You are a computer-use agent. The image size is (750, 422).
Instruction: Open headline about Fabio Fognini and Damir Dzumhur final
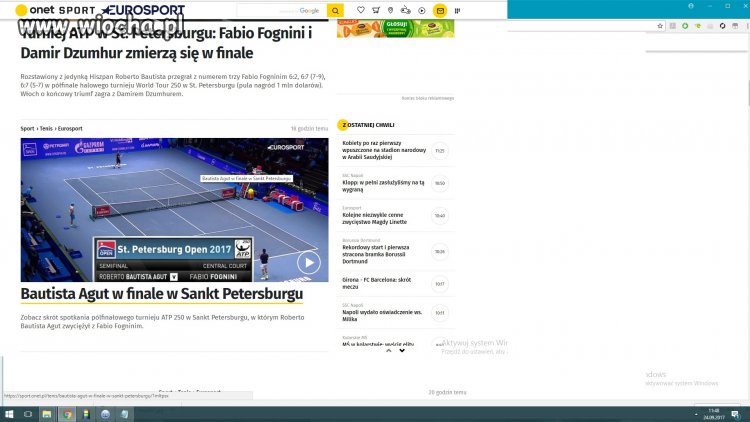(x=166, y=43)
